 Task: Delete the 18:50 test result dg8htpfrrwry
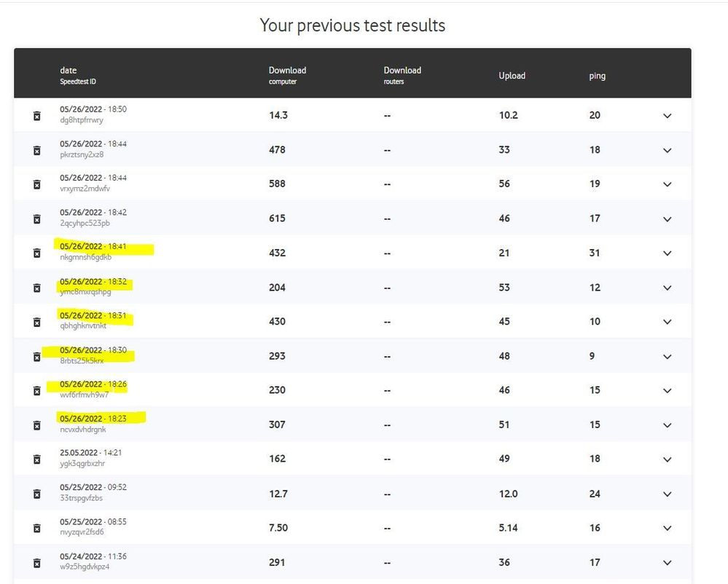(36, 115)
